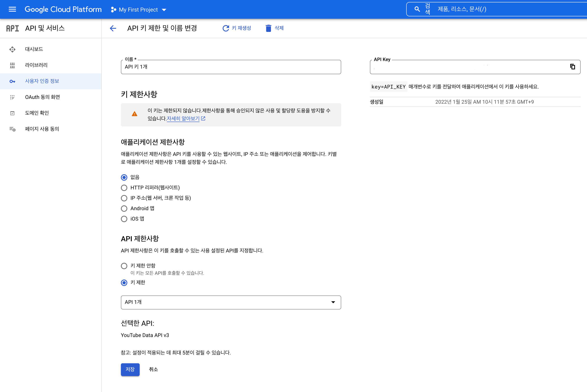Click the key regenerate (키 재생성) icon

point(226,28)
